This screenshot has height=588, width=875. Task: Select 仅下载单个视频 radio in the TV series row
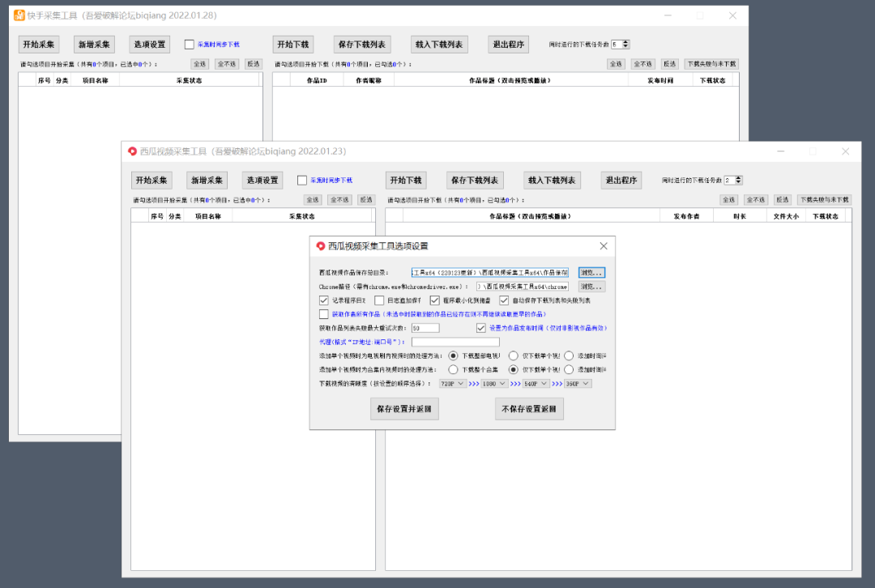[x=514, y=356]
